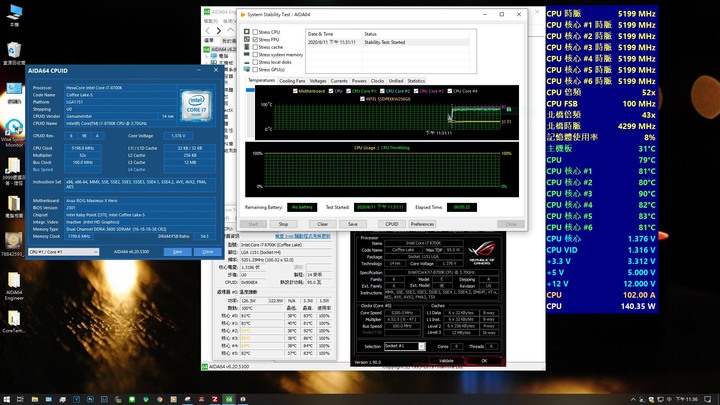The image size is (720, 405).
Task: Enable the Stress cache checkbox
Action: (255, 47)
